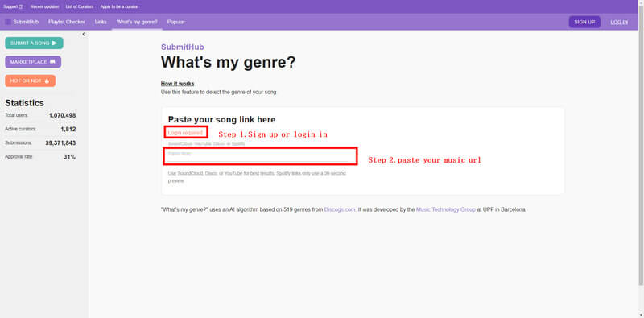Open the Discogs.com link
The width and height of the screenshot is (644, 318).
tap(339, 209)
